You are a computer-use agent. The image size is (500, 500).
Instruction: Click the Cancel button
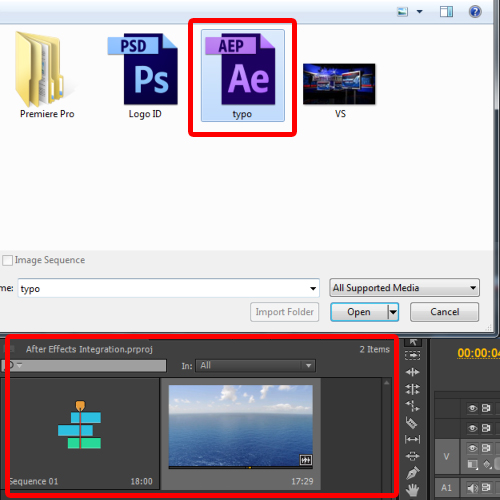coord(445,312)
